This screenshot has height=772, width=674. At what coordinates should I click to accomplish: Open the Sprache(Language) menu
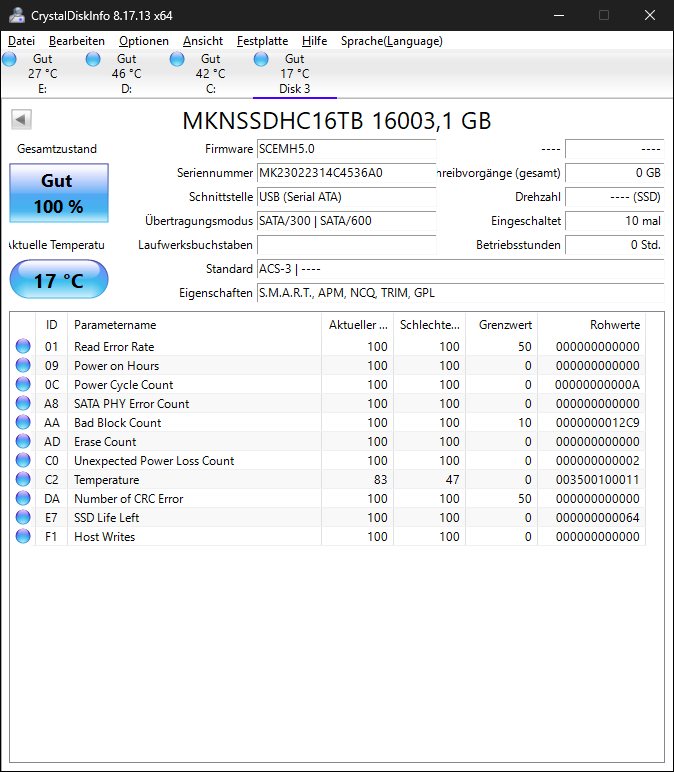392,41
